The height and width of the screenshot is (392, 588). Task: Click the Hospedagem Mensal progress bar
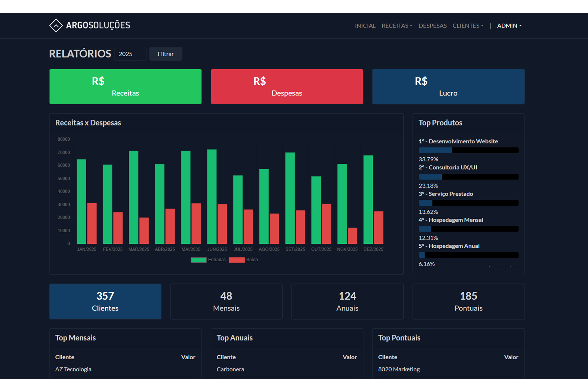[468, 229]
